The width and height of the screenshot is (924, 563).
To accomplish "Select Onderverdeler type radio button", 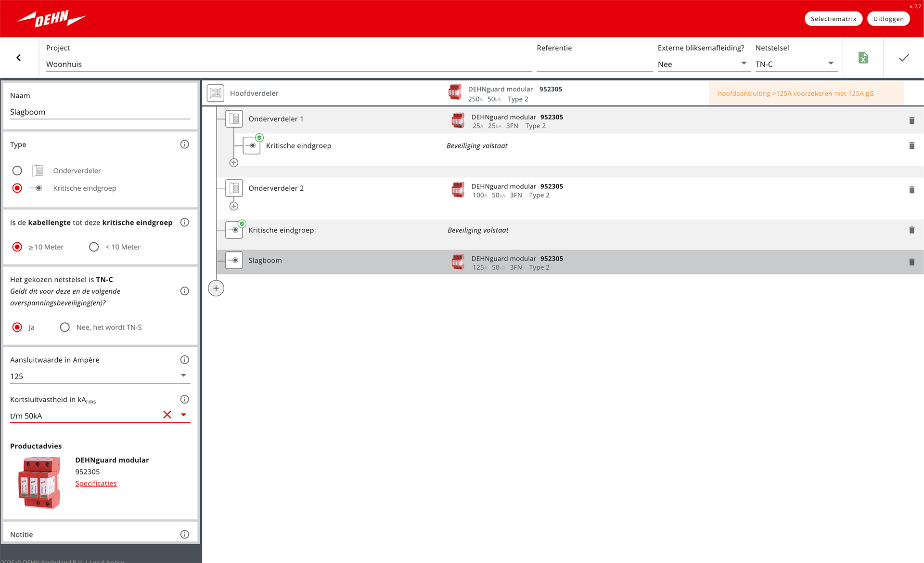I will [x=17, y=170].
